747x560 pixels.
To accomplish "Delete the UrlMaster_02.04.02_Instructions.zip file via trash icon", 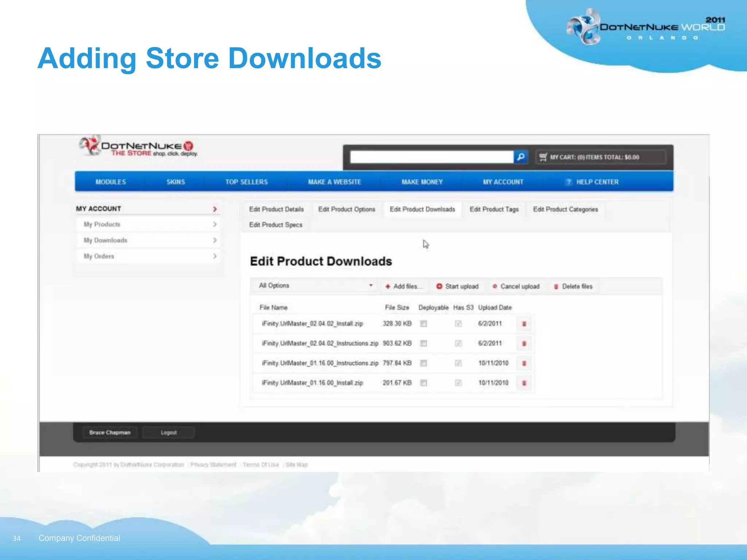I will (524, 343).
